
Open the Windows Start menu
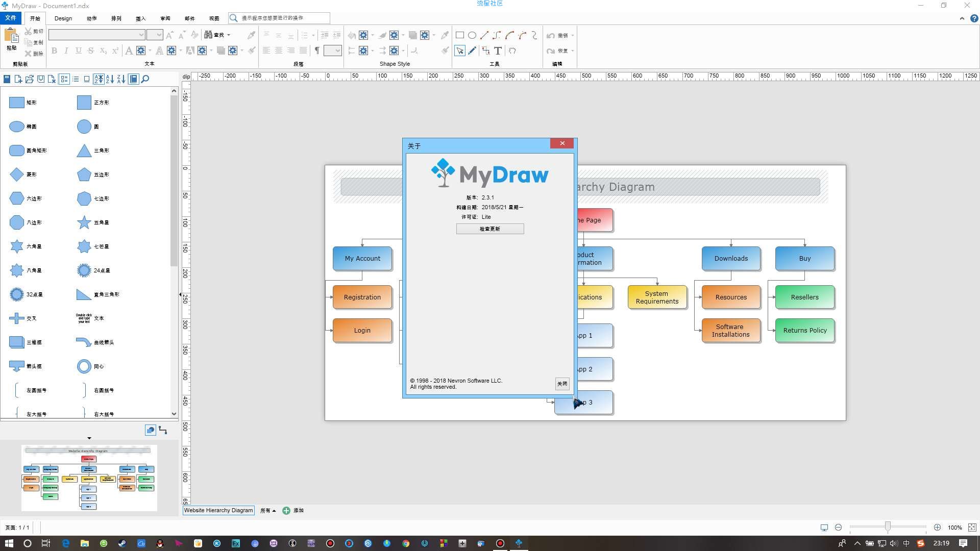[x=9, y=543]
